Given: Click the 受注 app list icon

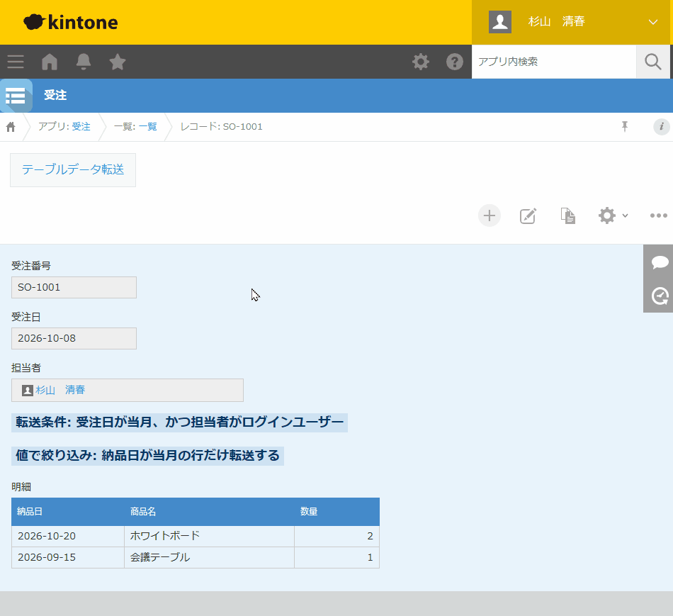Looking at the screenshot, I should coord(16,96).
